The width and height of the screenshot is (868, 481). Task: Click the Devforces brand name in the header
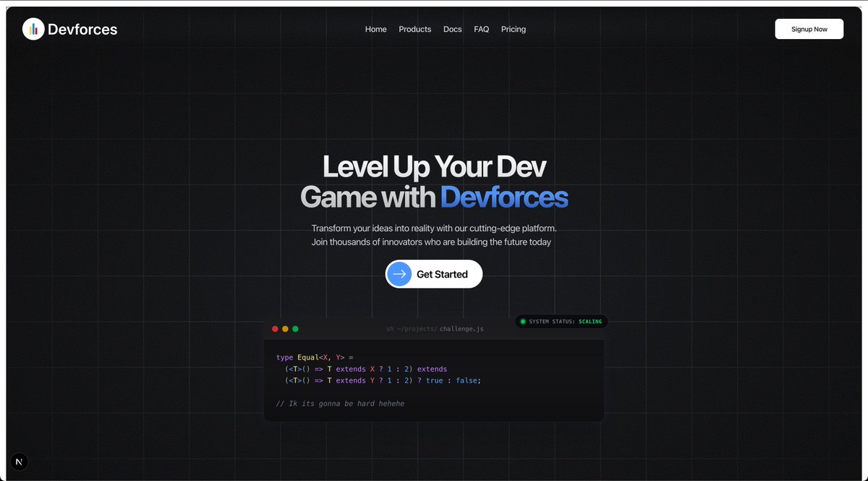(x=82, y=30)
